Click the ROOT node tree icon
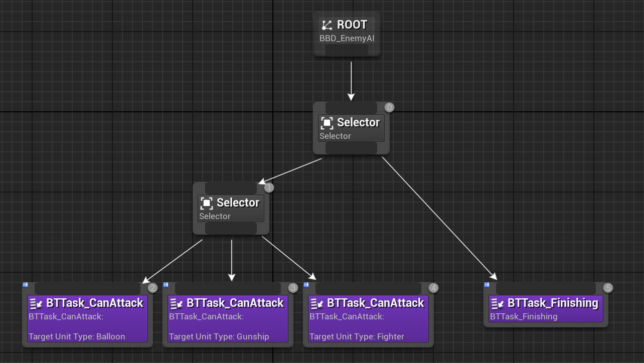The width and height of the screenshot is (644, 363). tap(327, 25)
